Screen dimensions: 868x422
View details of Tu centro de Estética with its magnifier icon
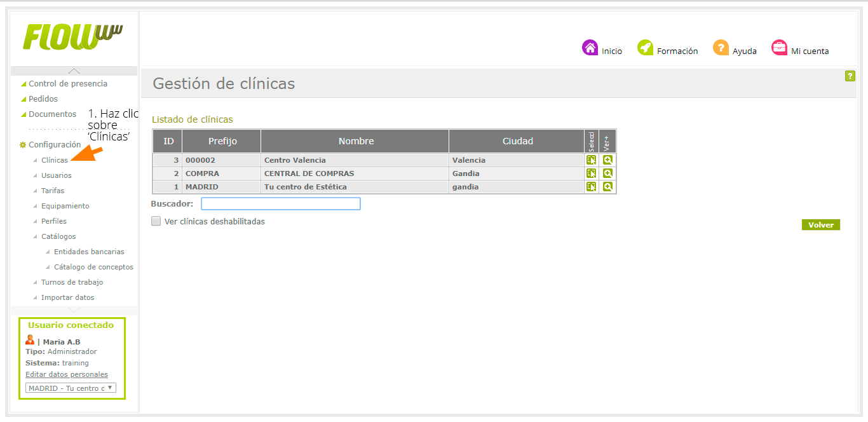(x=607, y=187)
